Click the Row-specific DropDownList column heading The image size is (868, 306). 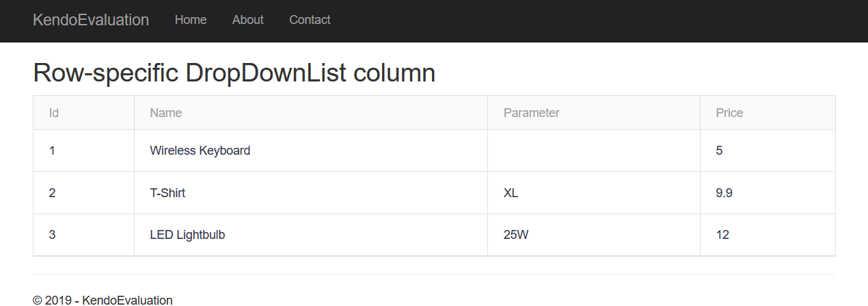pos(234,73)
